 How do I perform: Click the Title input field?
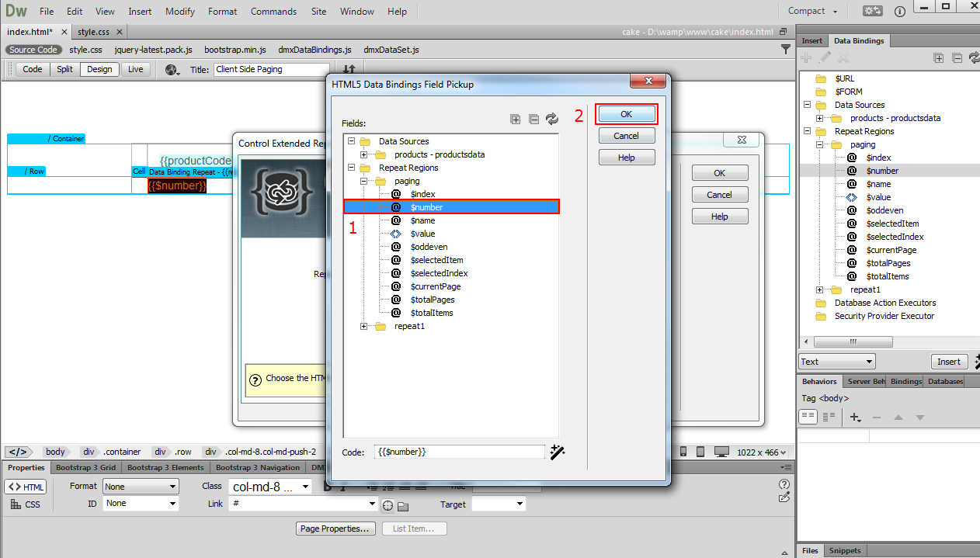click(x=271, y=69)
